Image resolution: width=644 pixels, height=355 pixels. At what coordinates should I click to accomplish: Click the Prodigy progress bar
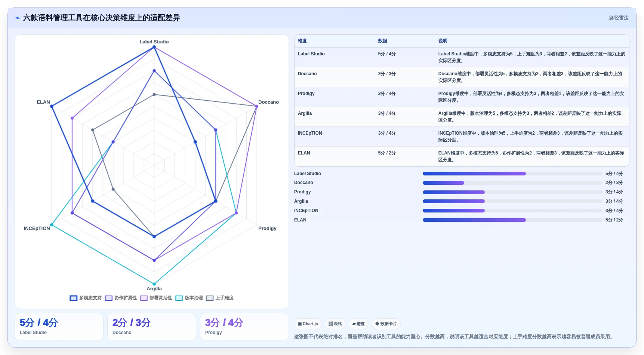pos(512,192)
